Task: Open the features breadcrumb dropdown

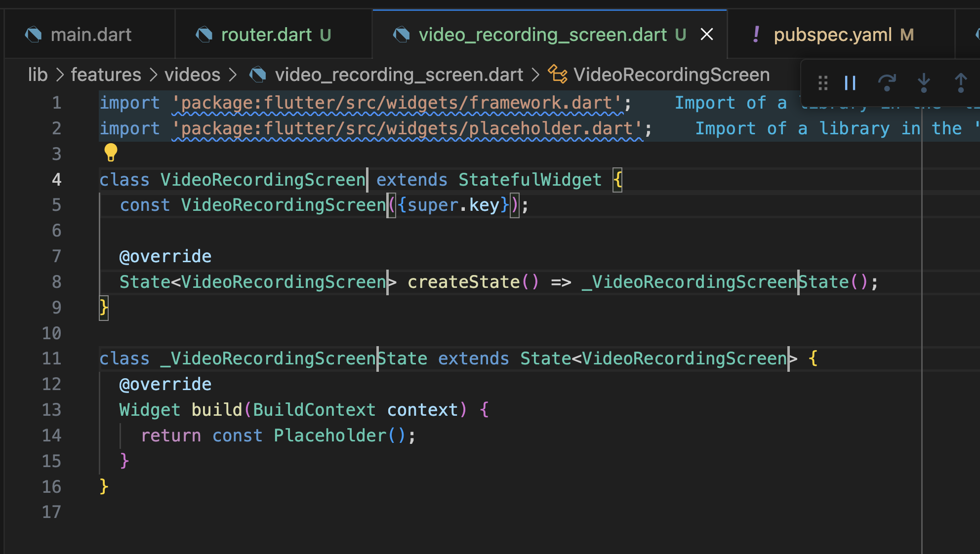Action: coord(106,75)
